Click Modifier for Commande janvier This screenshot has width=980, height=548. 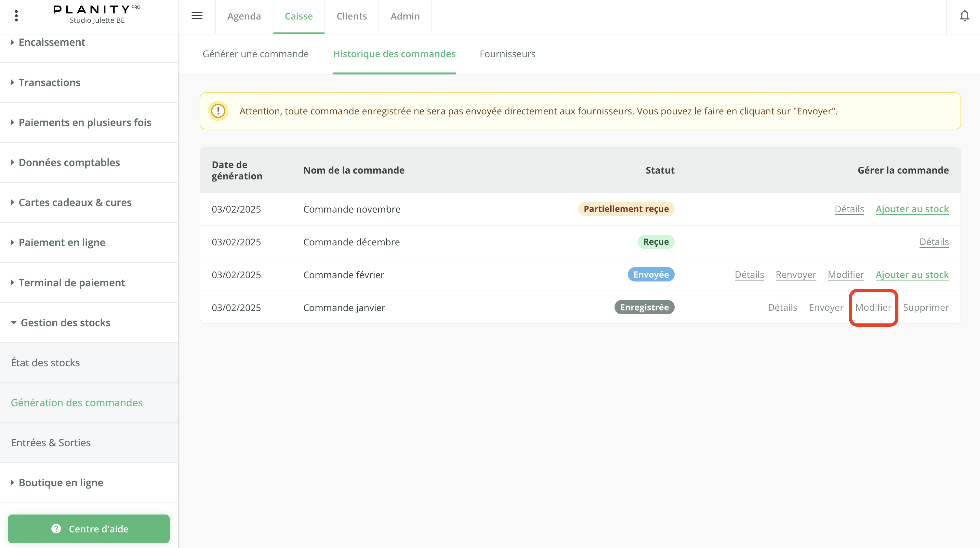pos(873,307)
